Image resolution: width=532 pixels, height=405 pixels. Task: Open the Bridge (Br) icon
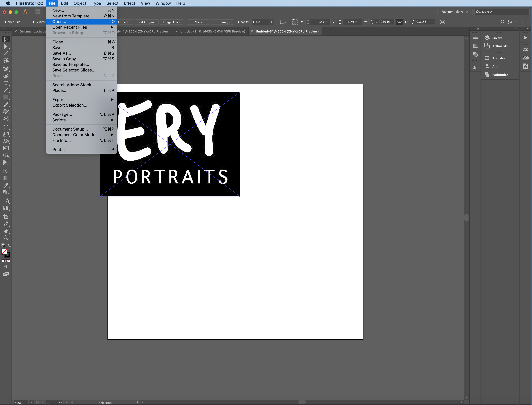pyautogui.click(x=38, y=12)
